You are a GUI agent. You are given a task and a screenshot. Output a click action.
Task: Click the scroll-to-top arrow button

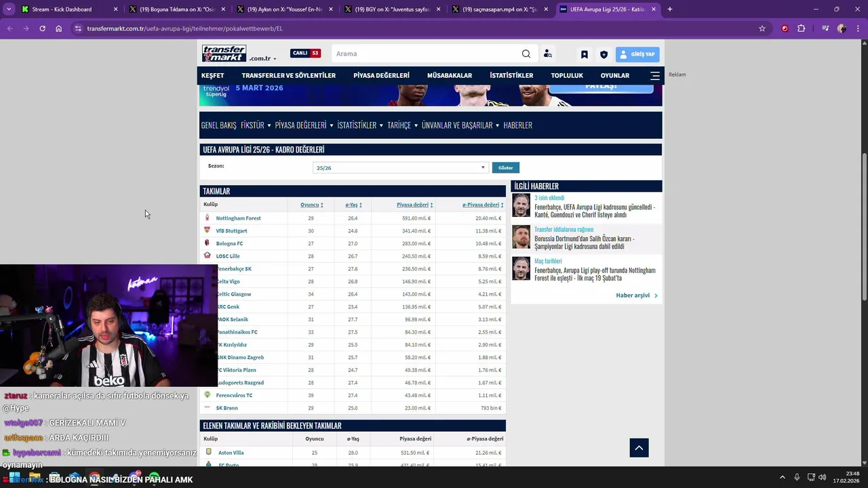click(x=639, y=447)
